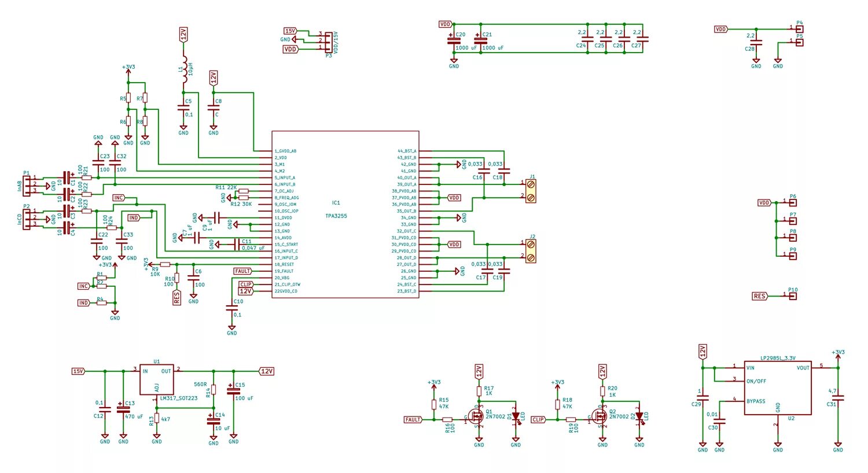The width and height of the screenshot is (868, 473).
Task: Select the C20 1000 uF capacitor
Action: [x=454, y=39]
